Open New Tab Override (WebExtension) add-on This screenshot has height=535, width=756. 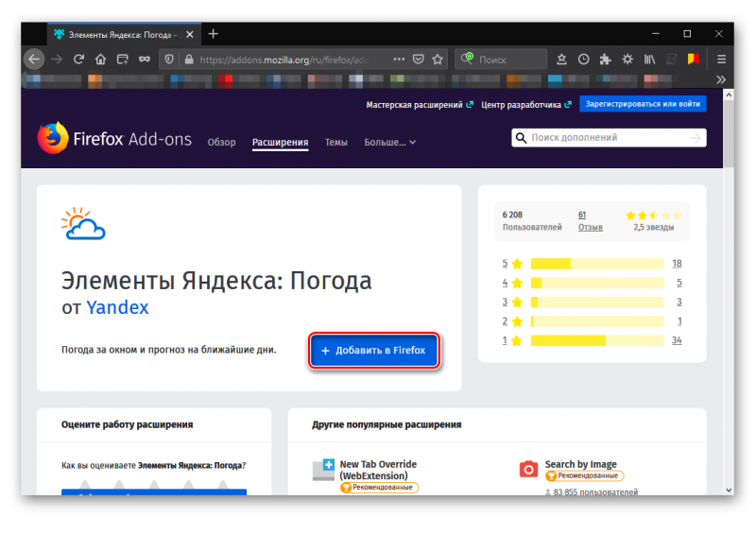[378, 470]
